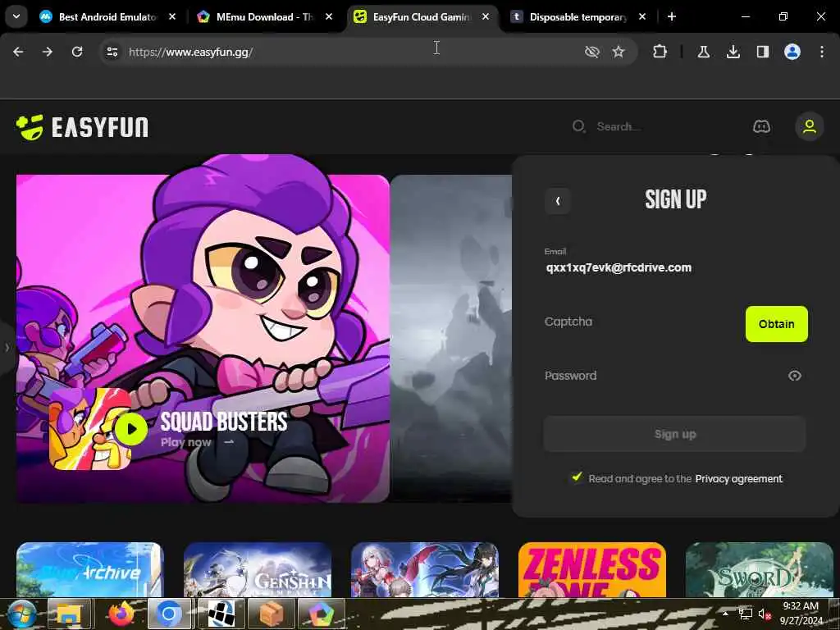Open site information icon in address bar
The width and height of the screenshot is (840, 630).
tap(112, 52)
